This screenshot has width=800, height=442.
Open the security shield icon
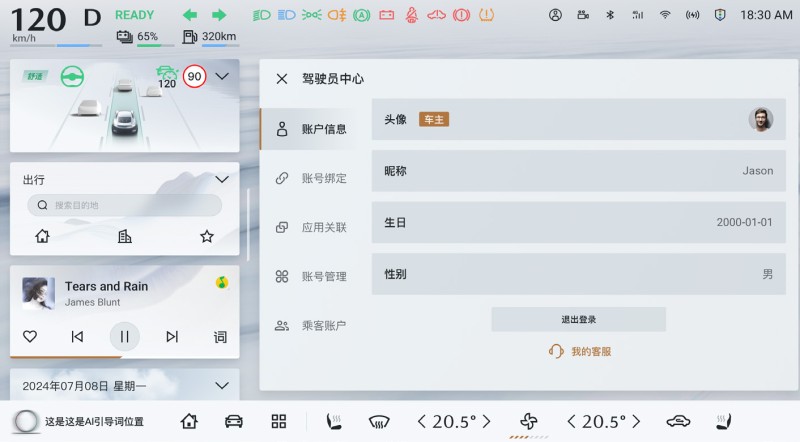720,15
